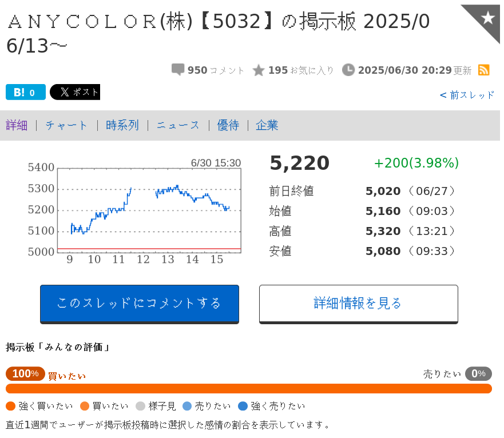The width and height of the screenshot is (504, 438).
Task: Open the 詳細 tab
Action: (17, 125)
